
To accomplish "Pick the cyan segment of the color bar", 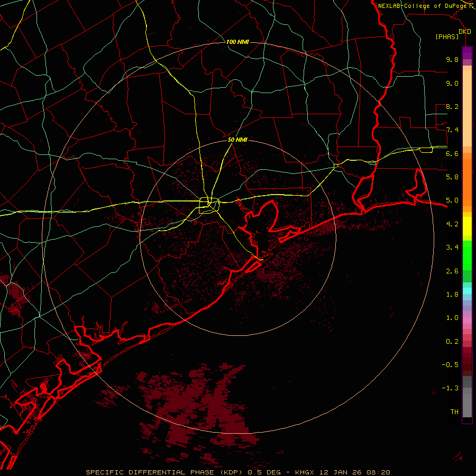I will 467,290.
